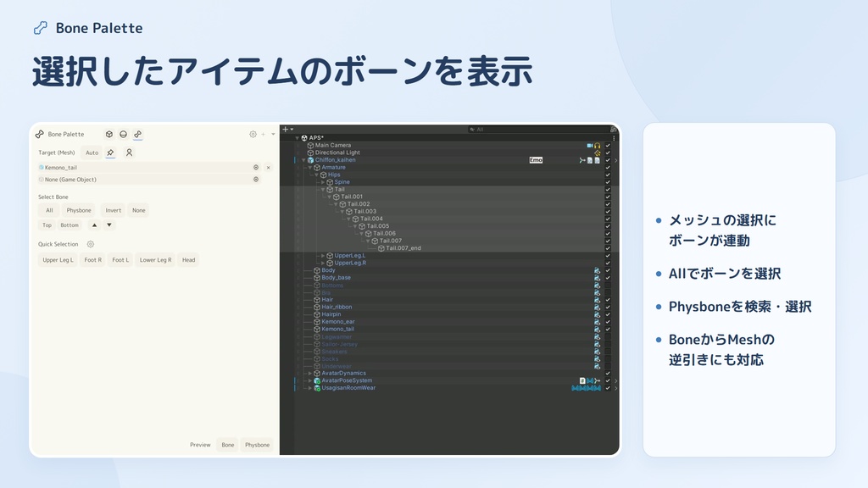Select Physbone bones

(79, 210)
